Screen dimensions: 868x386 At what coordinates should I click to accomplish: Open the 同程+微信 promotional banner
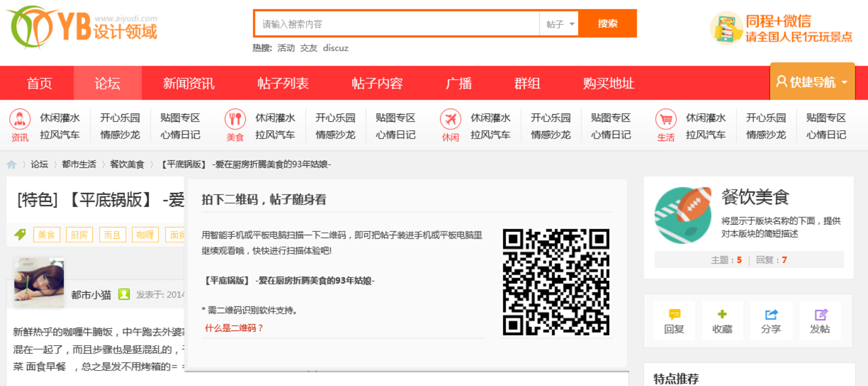click(781, 28)
